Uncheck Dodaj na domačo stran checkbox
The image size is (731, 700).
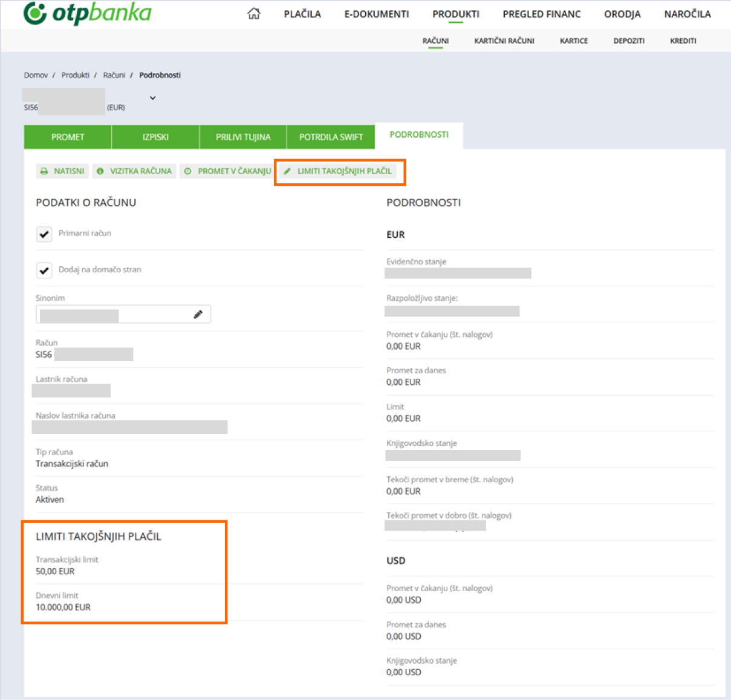tap(44, 270)
